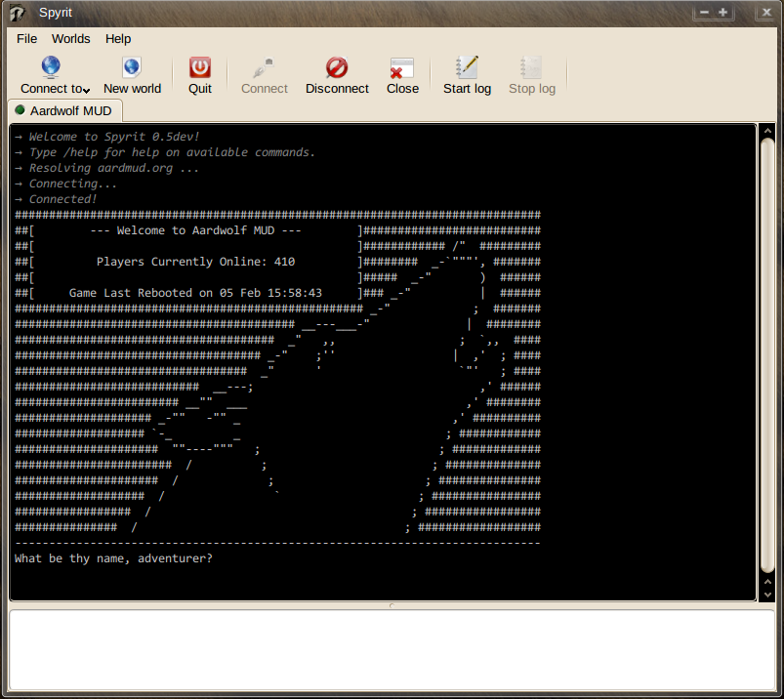Click the output scrollbar thumb

(x=767, y=354)
